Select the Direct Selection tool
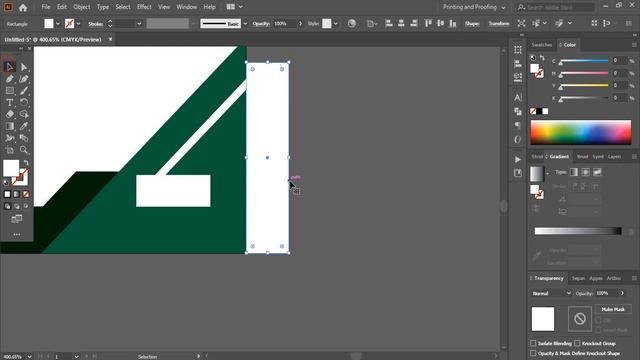 point(24,67)
